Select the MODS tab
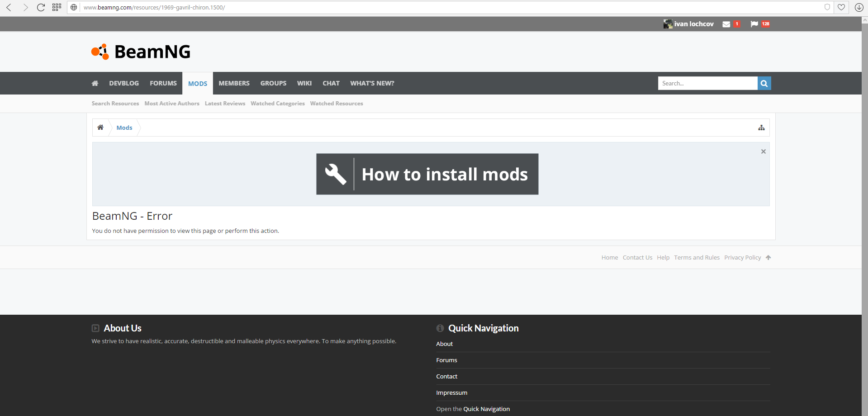The width and height of the screenshot is (868, 416). 198,83
